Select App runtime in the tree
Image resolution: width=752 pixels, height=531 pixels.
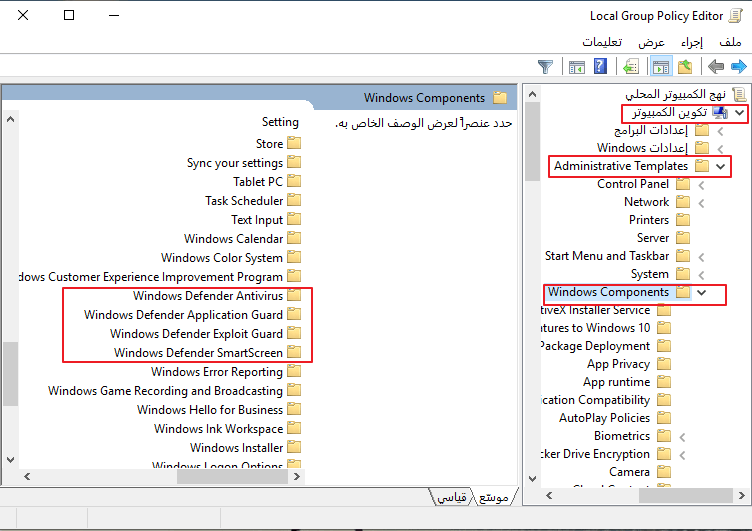626,382
